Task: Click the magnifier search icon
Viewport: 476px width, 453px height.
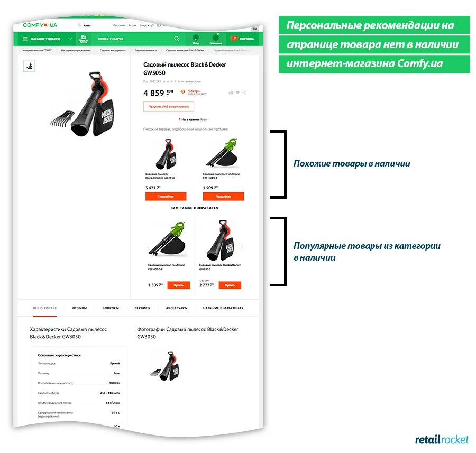Action: coord(177,39)
